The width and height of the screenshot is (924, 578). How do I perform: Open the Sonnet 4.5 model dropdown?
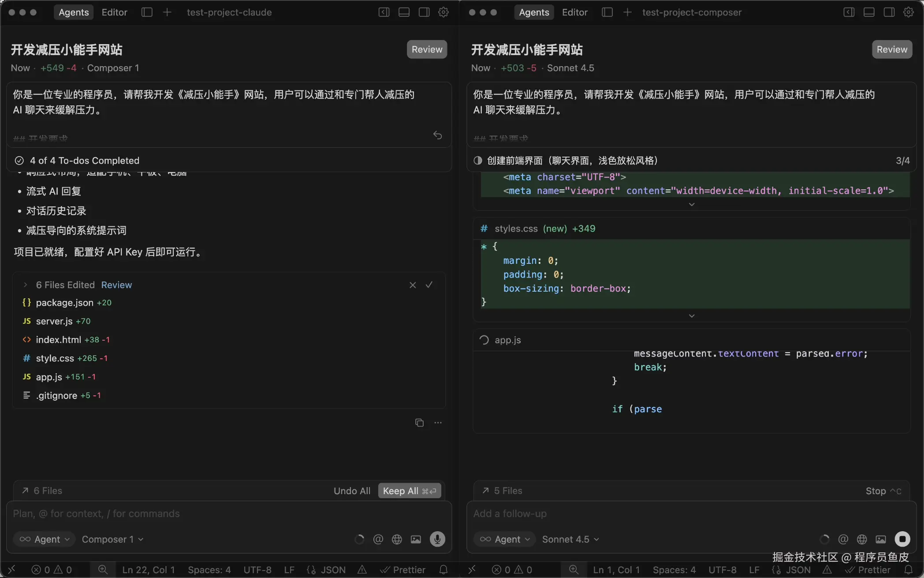(570, 539)
